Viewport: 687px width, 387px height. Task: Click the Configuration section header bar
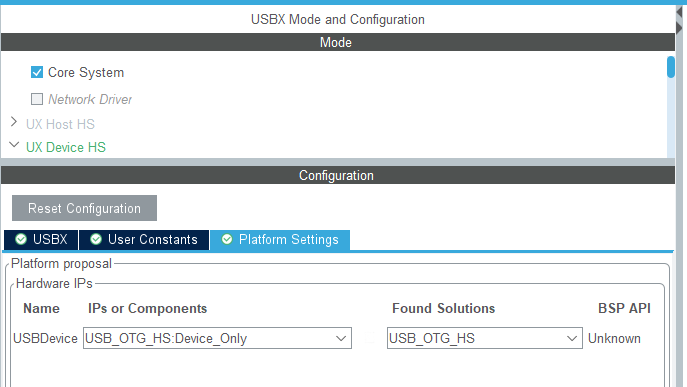click(338, 175)
